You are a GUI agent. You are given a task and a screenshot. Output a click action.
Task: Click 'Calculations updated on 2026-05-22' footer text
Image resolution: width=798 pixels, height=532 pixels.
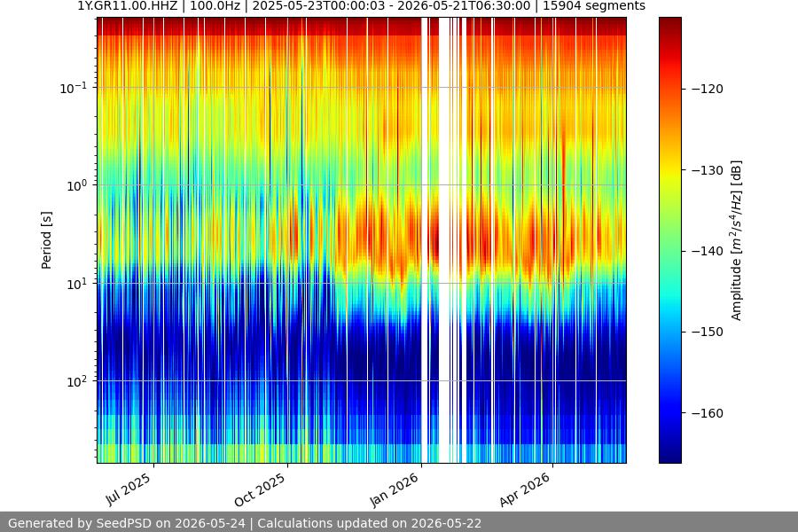coord(370,523)
